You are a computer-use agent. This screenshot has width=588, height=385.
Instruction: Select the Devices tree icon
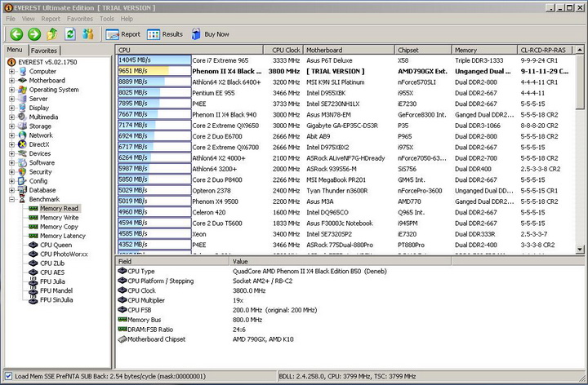point(23,153)
